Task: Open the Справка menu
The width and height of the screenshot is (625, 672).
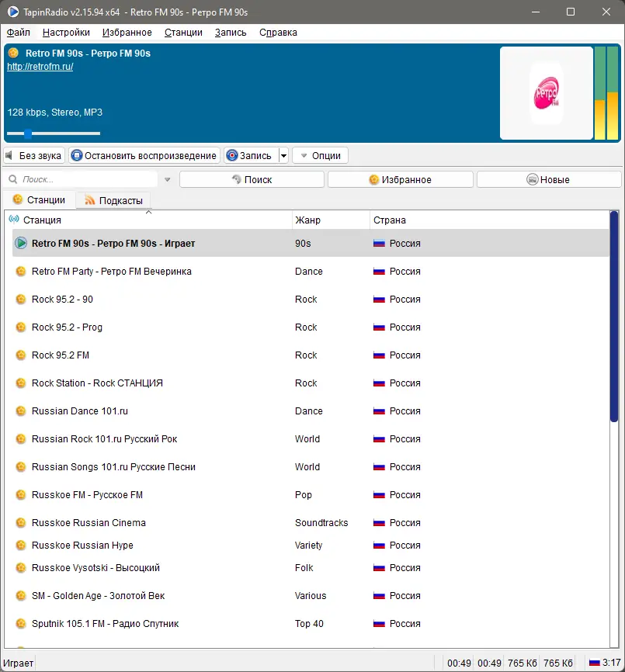Action: coord(278,33)
